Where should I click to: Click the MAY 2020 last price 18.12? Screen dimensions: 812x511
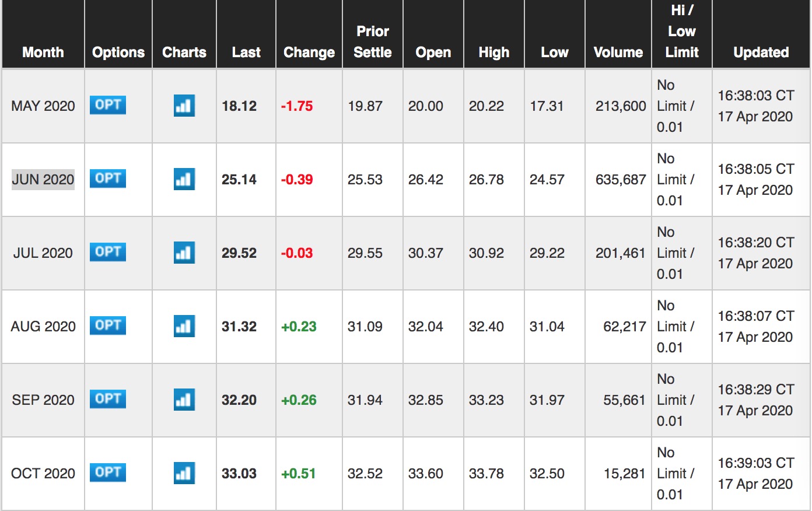(x=239, y=106)
